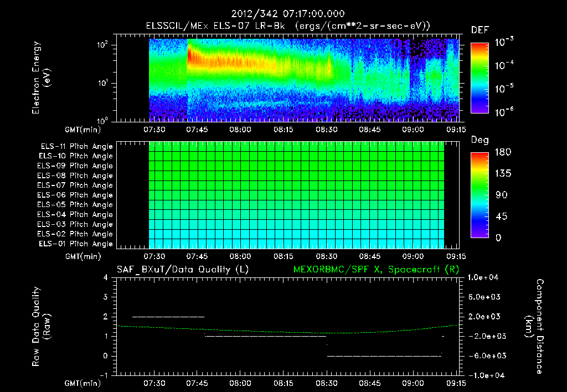
Task: Click the 10^1 tick on energy axis
Action: 102,83
